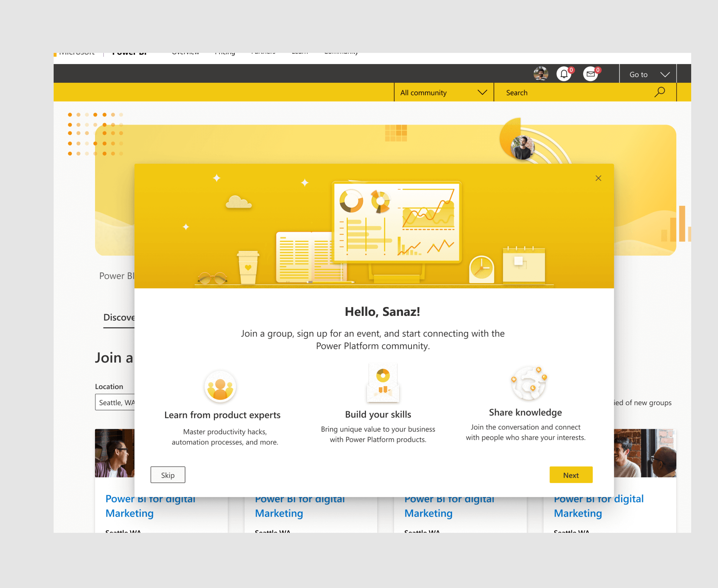The width and height of the screenshot is (718, 588).
Task: Click the Build your skills icon
Action: [x=383, y=383]
